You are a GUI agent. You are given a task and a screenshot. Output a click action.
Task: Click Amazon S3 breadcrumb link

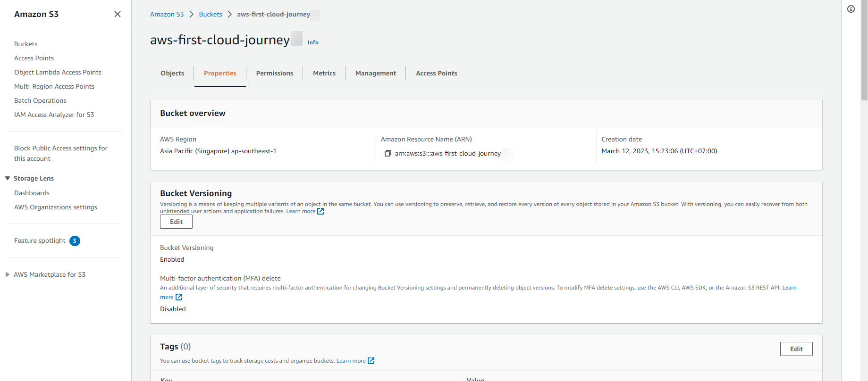pos(167,14)
